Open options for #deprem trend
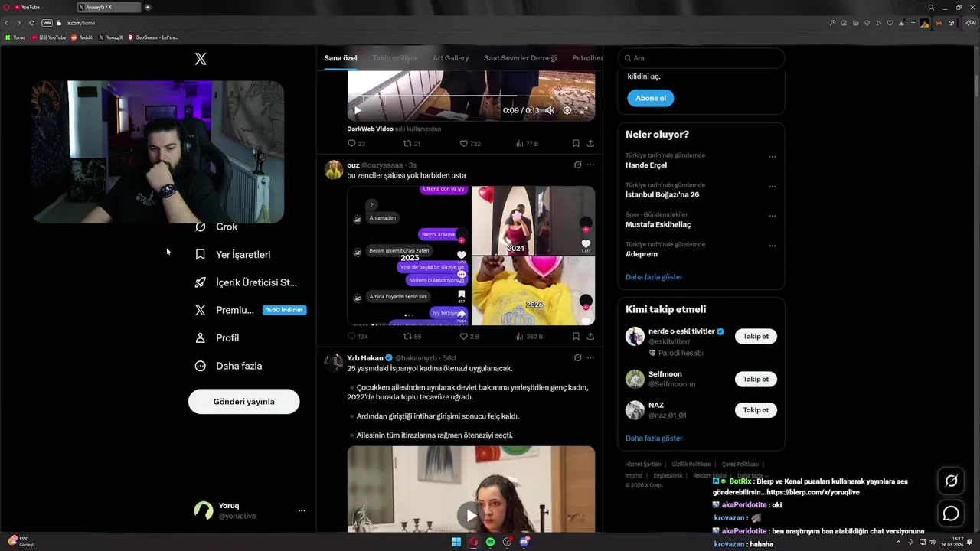 click(772, 246)
